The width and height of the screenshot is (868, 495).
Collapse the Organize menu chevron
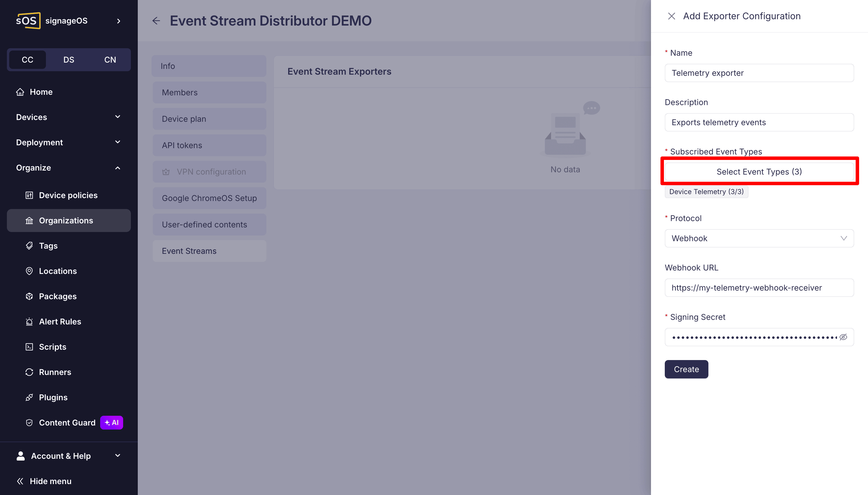[x=118, y=168]
